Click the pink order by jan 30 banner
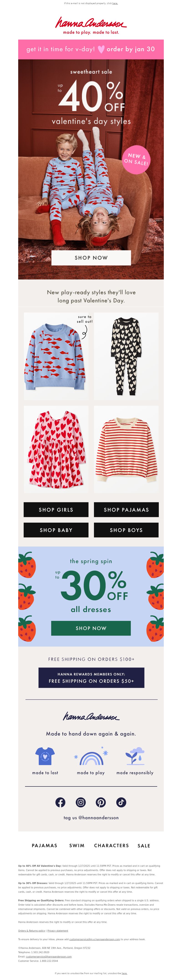 point(91,49)
